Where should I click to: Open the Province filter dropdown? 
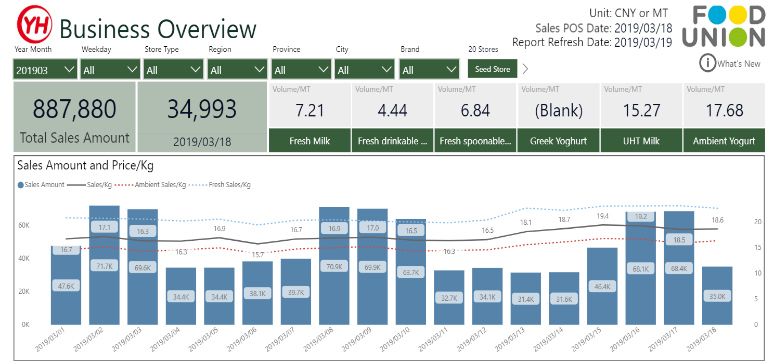(x=301, y=70)
